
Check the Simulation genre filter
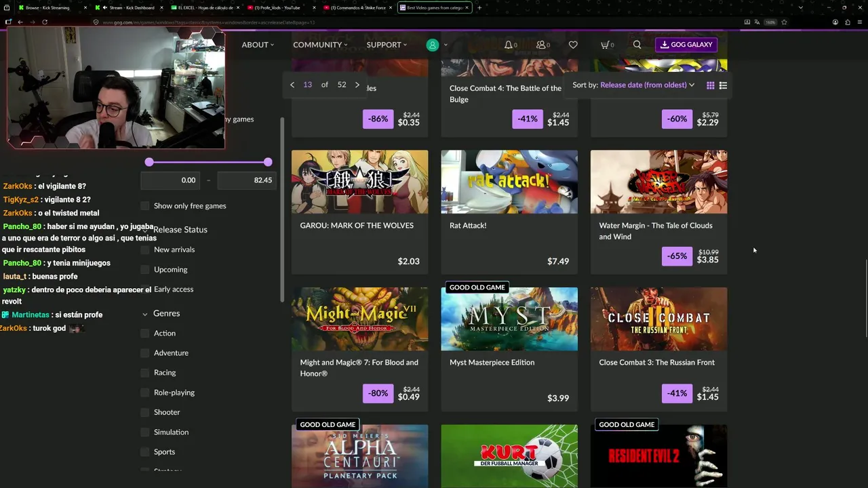tap(144, 432)
